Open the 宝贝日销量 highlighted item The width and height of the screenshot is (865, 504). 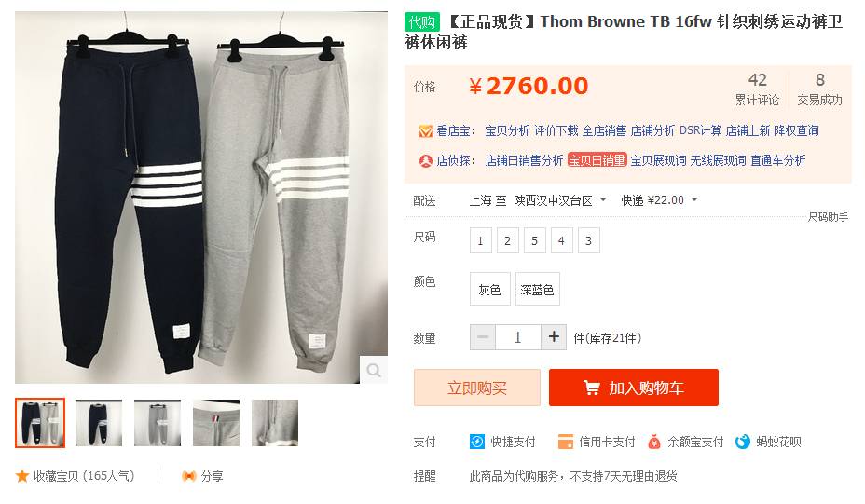click(x=597, y=160)
